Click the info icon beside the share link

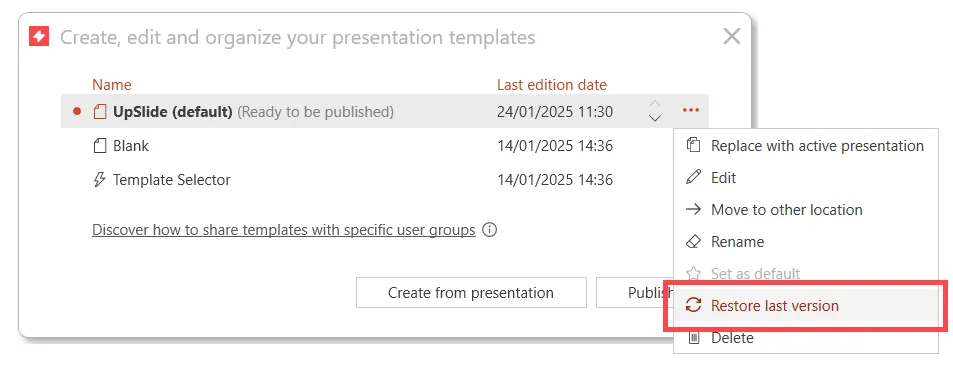pos(489,230)
